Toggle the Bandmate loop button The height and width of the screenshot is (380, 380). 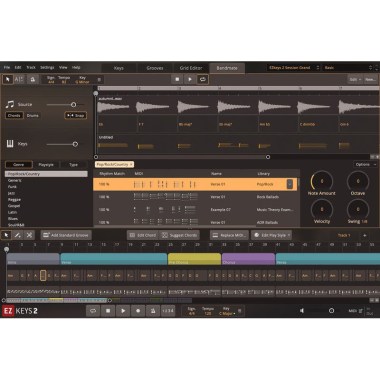[x=203, y=79]
